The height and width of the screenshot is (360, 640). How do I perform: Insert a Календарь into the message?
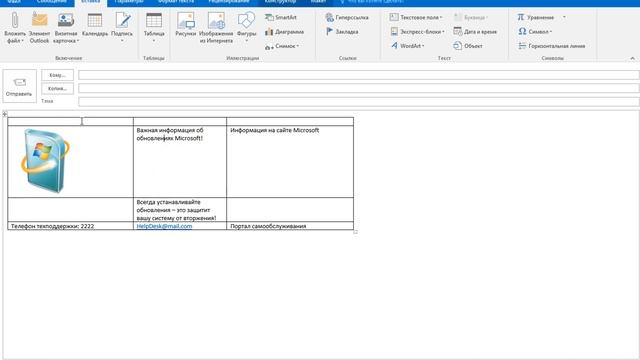(95, 25)
